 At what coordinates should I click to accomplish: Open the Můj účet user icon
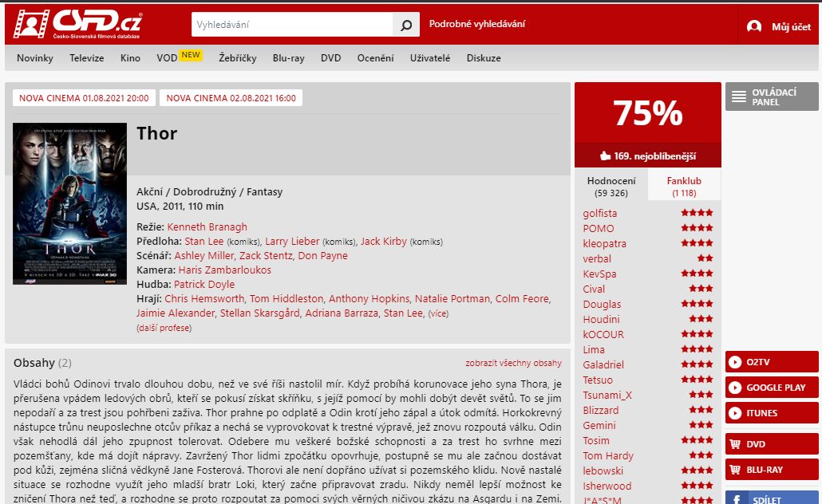pos(754,26)
